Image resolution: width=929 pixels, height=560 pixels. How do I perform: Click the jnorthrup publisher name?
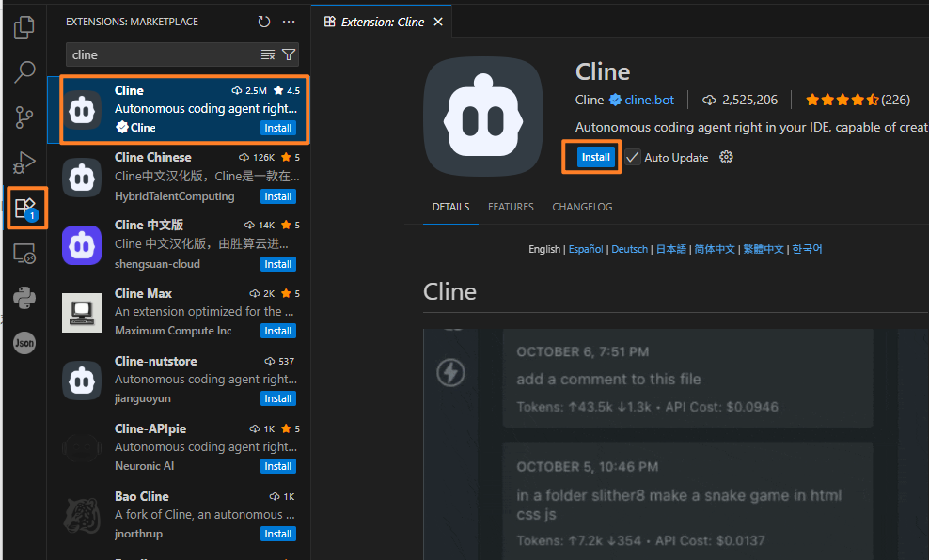click(x=138, y=534)
